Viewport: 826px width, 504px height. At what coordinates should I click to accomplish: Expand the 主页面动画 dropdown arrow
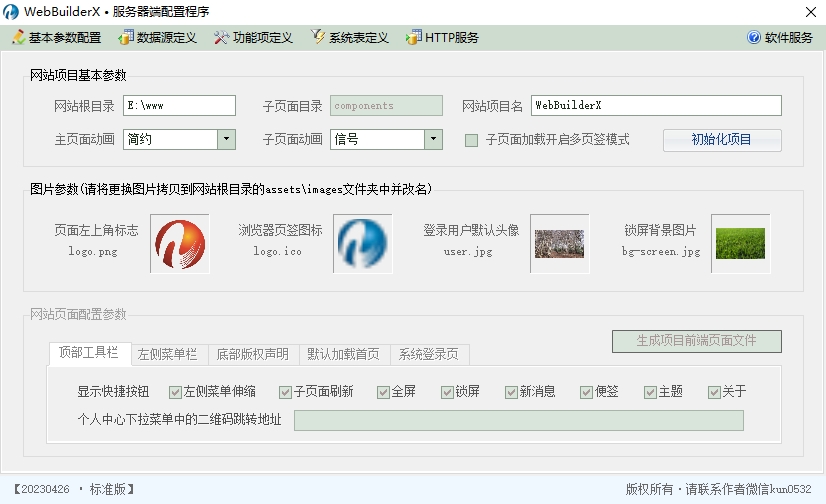227,139
